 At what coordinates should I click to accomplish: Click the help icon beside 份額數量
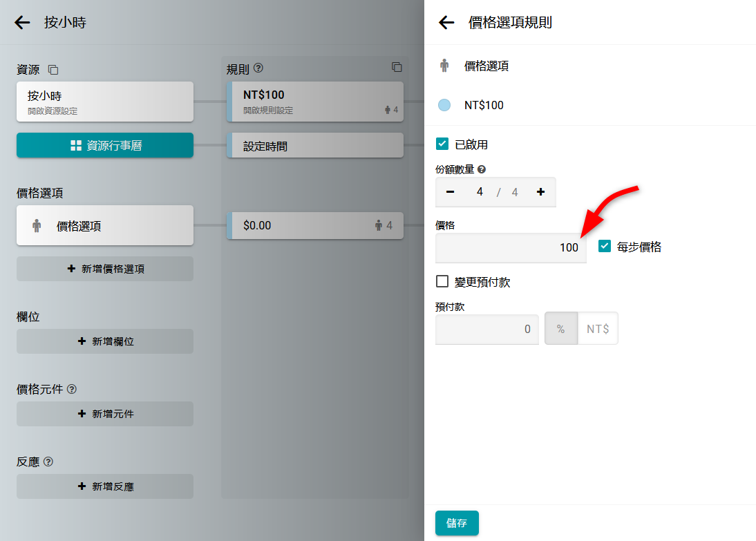coord(482,169)
